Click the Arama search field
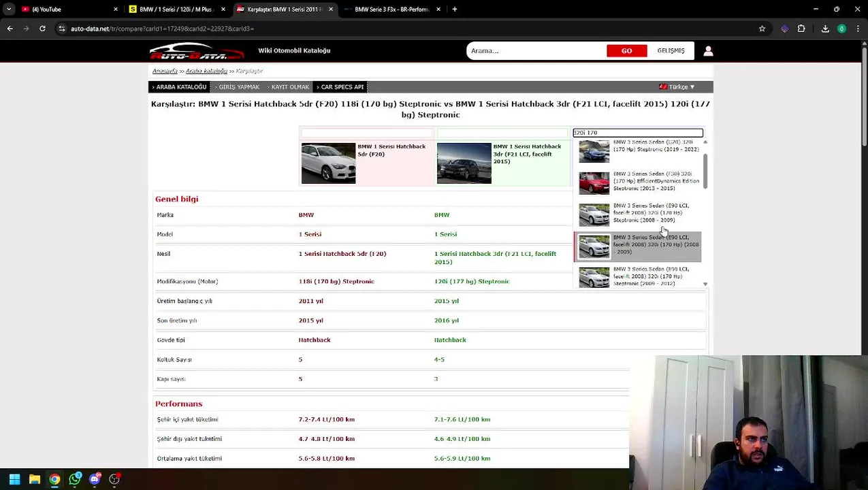Screen dimensions: 868x490 pyautogui.click(x=536, y=51)
